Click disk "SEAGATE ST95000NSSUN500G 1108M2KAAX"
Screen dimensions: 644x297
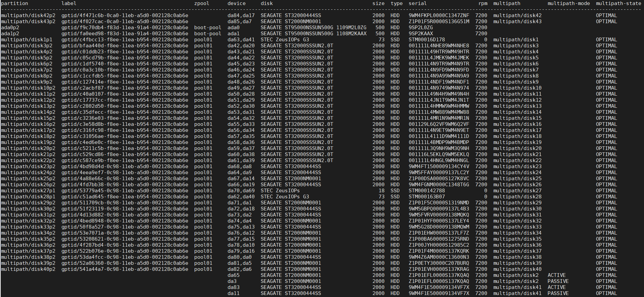313,34
